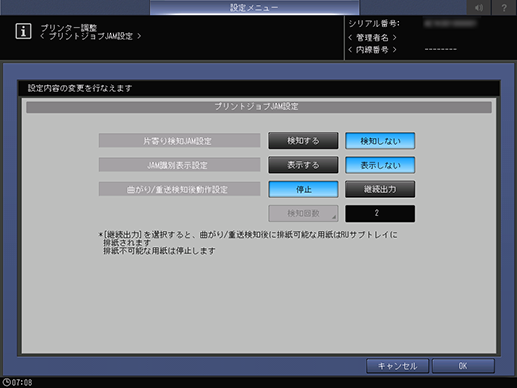517x388 pixels.
Task: Click the 片寄り検知JAM設定 label
Action: click(x=179, y=141)
